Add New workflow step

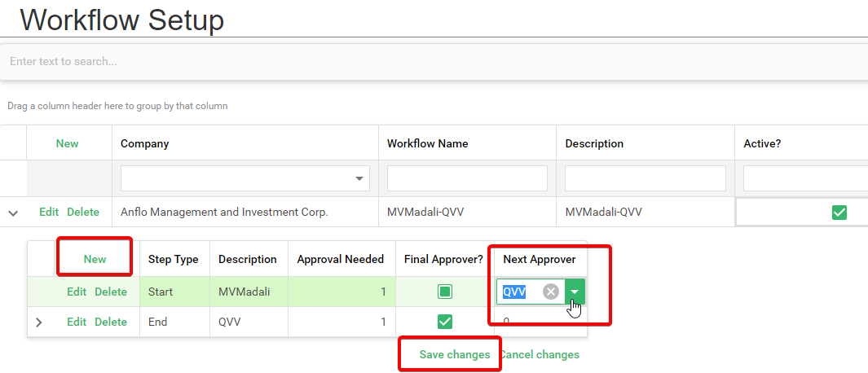(x=95, y=259)
